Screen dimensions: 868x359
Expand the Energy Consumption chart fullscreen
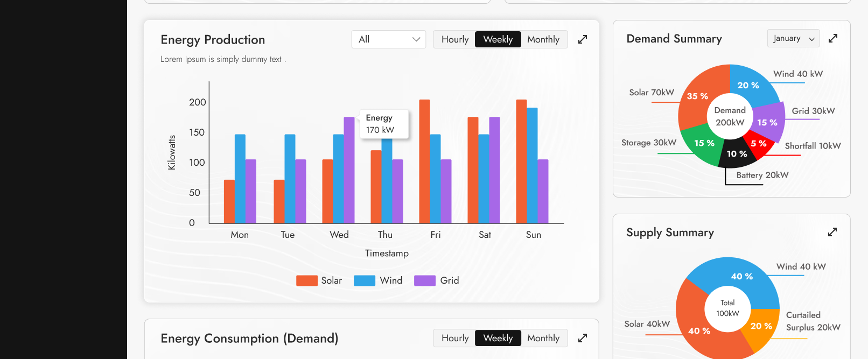point(582,338)
